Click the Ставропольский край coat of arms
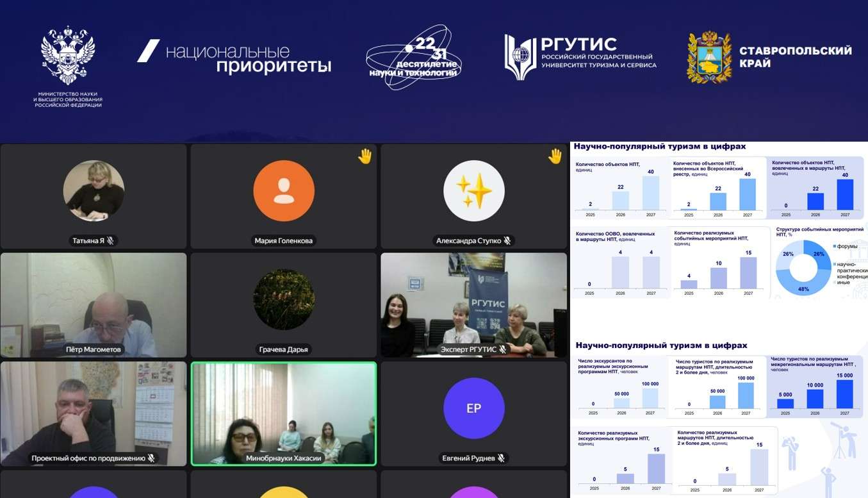This screenshot has height=498, width=868. pyautogui.click(x=709, y=57)
